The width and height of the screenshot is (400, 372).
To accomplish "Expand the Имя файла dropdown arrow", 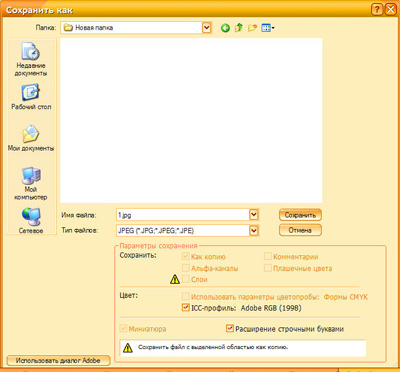I will tap(254, 215).
